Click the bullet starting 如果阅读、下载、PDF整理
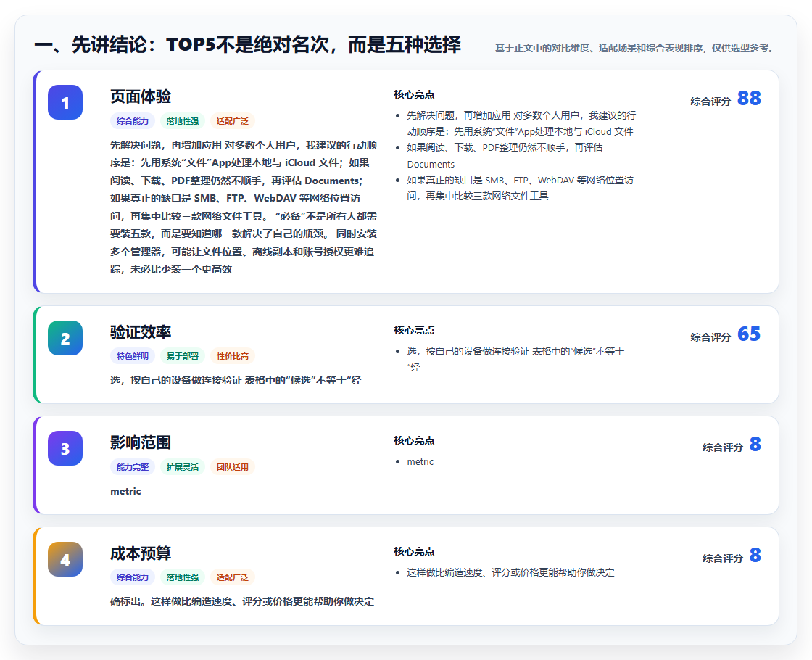This screenshot has height=660, width=812. pyautogui.click(x=505, y=155)
